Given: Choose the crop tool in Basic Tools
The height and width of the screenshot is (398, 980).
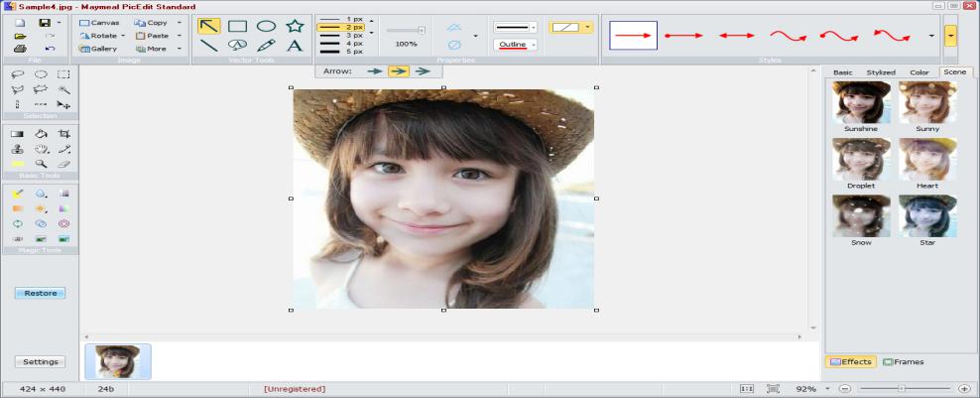Looking at the screenshot, I should [64, 133].
